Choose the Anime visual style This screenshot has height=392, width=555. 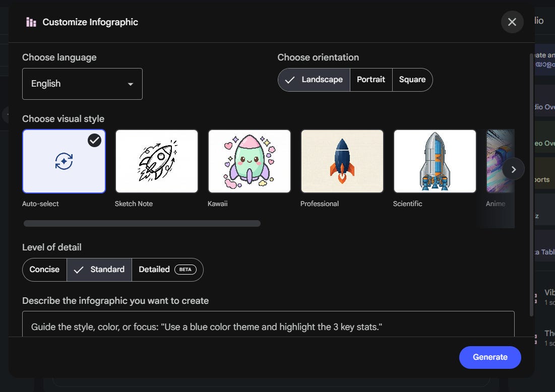point(500,161)
